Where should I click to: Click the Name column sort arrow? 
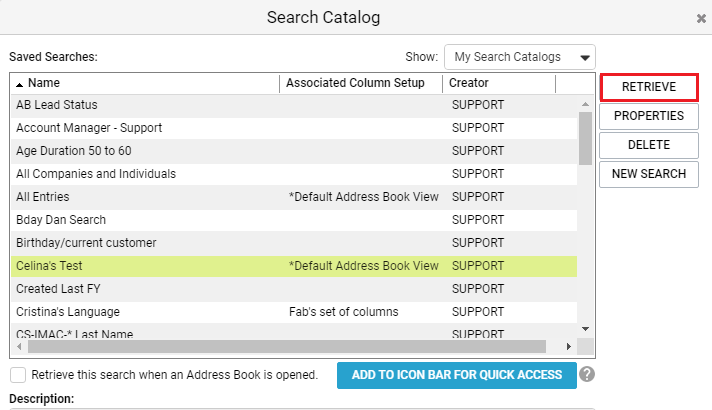pyautogui.click(x=20, y=84)
